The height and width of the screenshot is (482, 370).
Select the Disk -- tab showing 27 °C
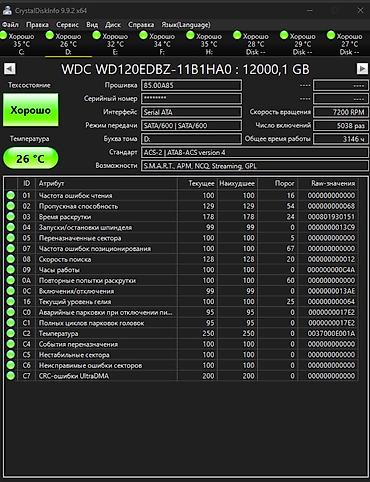pos(349,44)
